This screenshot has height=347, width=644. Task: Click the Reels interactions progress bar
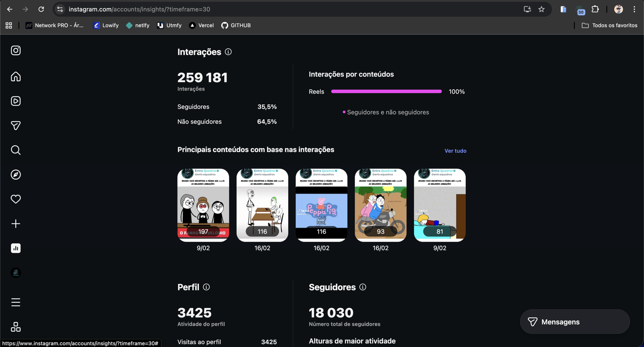click(x=386, y=91)
